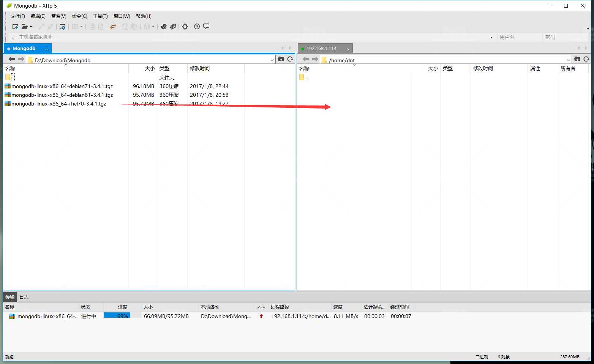Switch to the 传输 transfer tab
This screenshot has height=364, width=594.
click(x=10, y=297)
